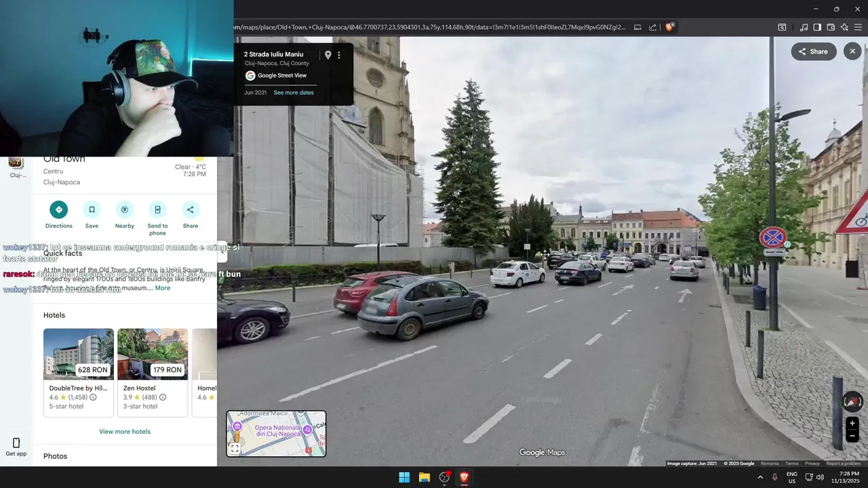Click the Get app icon

16,443
